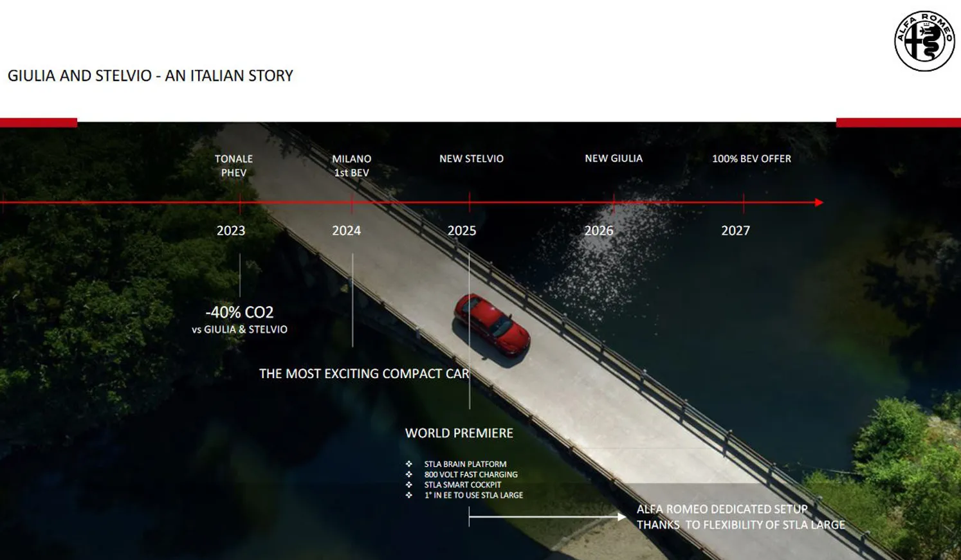The image size is (961, 560).
Task: Select the 2025 timeline year label
Action: 462,231
